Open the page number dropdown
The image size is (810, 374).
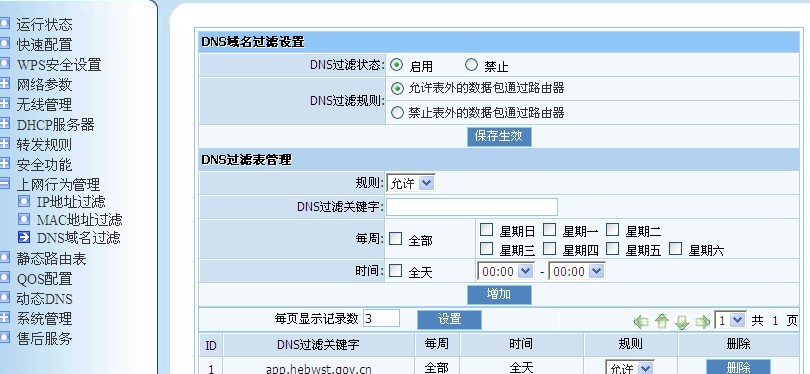(x=730, y=320)
